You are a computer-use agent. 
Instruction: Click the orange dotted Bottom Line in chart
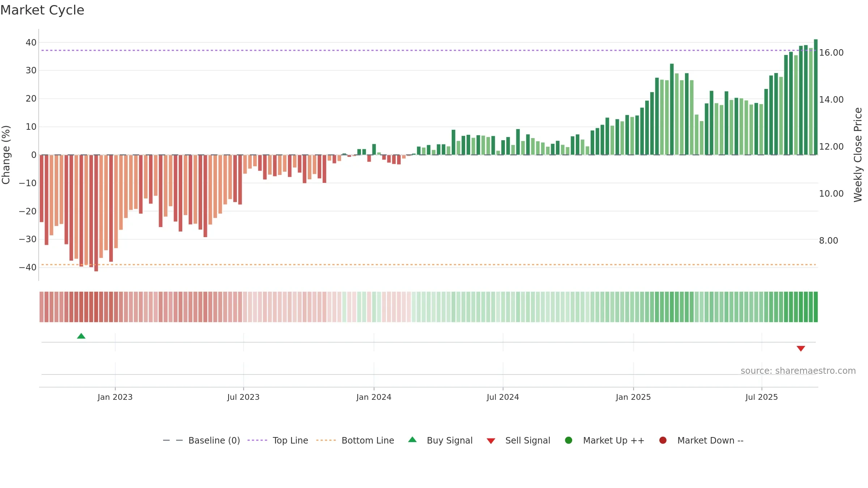click(429, 265)
